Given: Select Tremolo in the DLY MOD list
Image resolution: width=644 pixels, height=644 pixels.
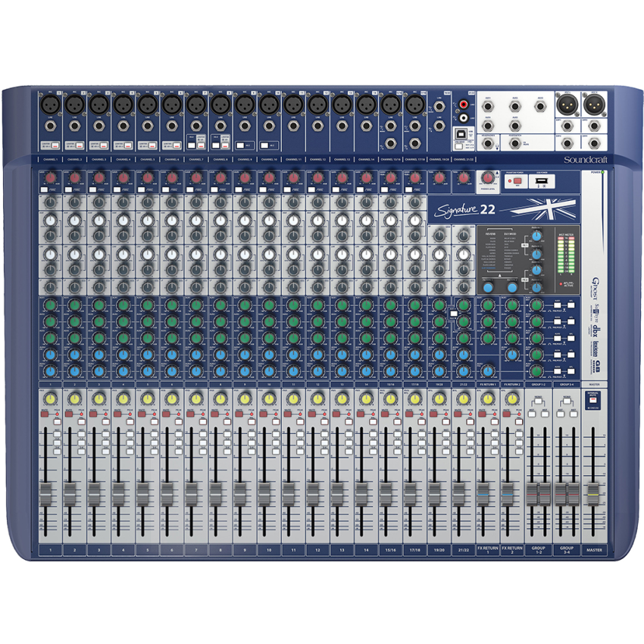Looking at the screenshot, I should coord(510,256).
